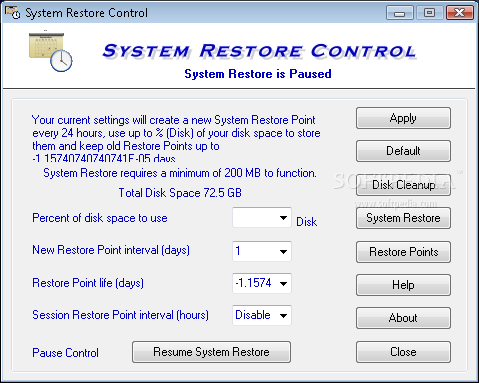The width and height of the screenshot is (479, 383).
Task: Click the title bar application icon
Action: [13, 13]
